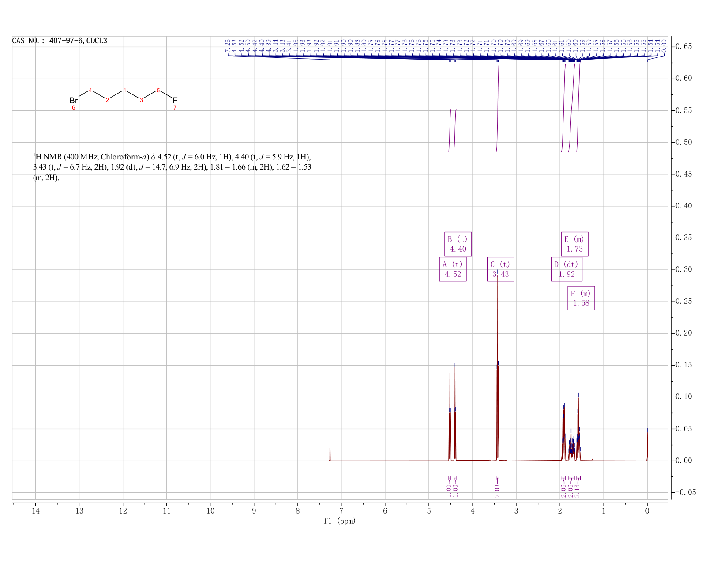Click carbon atom number 1 in structure
The width and height of the screenshot is (728, 563).
tap(124, 91)
